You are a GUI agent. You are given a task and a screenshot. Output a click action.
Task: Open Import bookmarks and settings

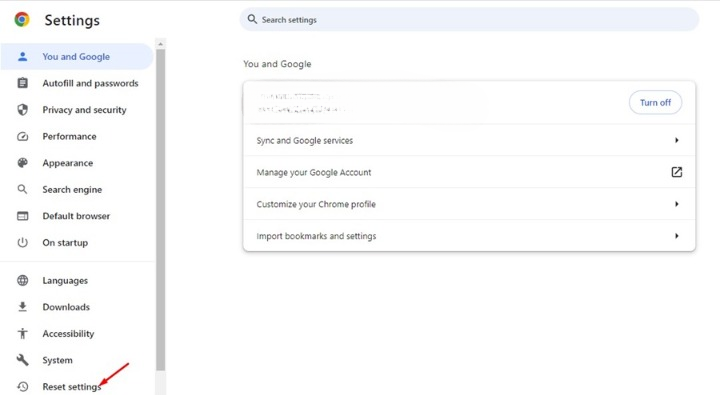click(469, 236)
